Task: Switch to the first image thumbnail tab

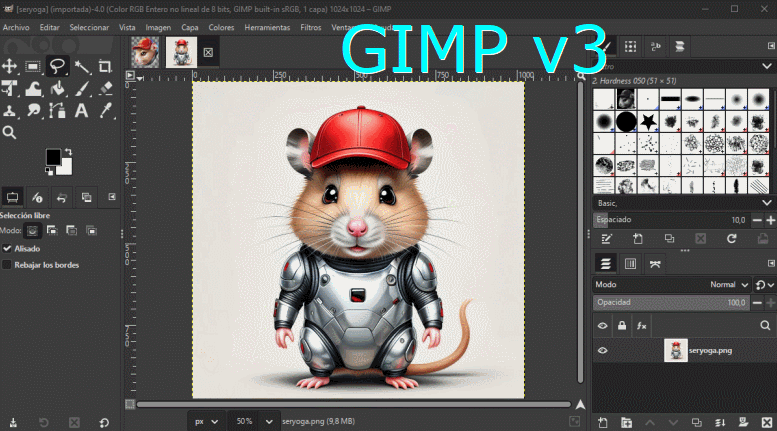Action: [x=145, y=52]
